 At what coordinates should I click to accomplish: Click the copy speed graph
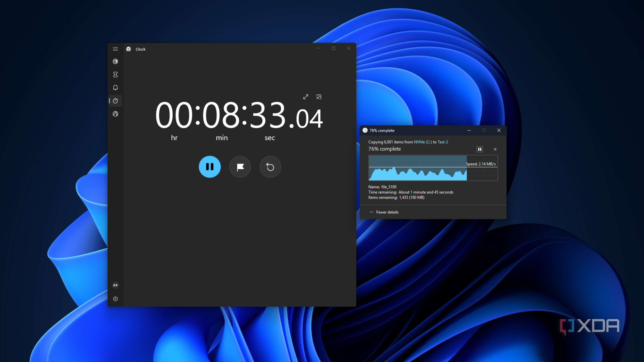click(433, 168)
